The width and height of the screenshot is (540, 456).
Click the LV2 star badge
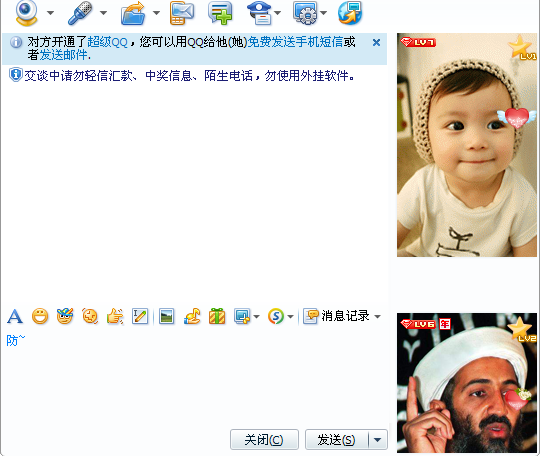coord(522,329)
